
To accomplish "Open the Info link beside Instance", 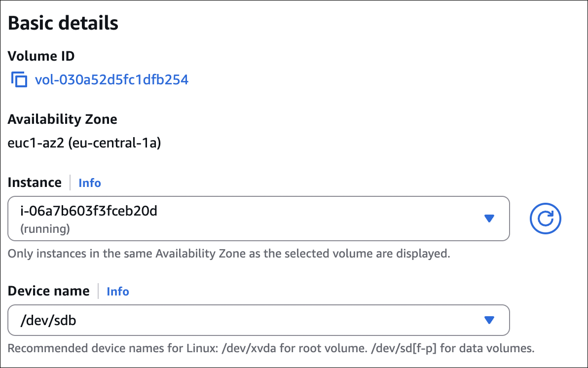I will coord(90,183).
